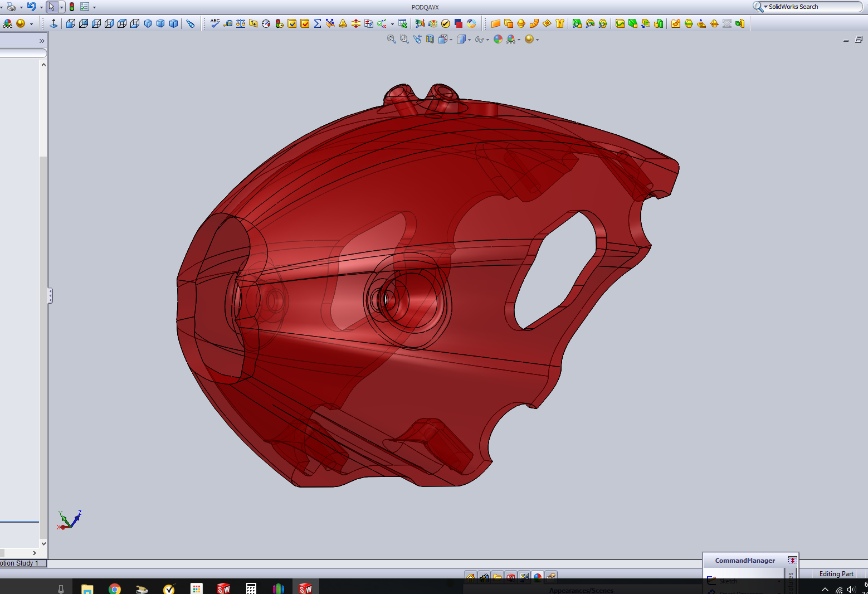
Task: Click the Zebra Stripes icon
Action: pyautogui.click(x=433, y=23)
